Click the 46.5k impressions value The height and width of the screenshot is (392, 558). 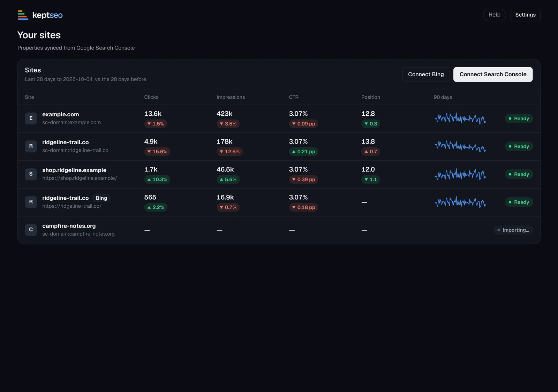point(225,169)
